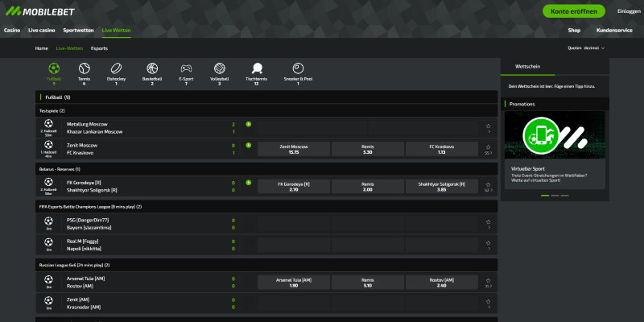Bet on FC Kraskovo at 1.13
The width and height of the screenshot is (644, 322).
(442, 149)
